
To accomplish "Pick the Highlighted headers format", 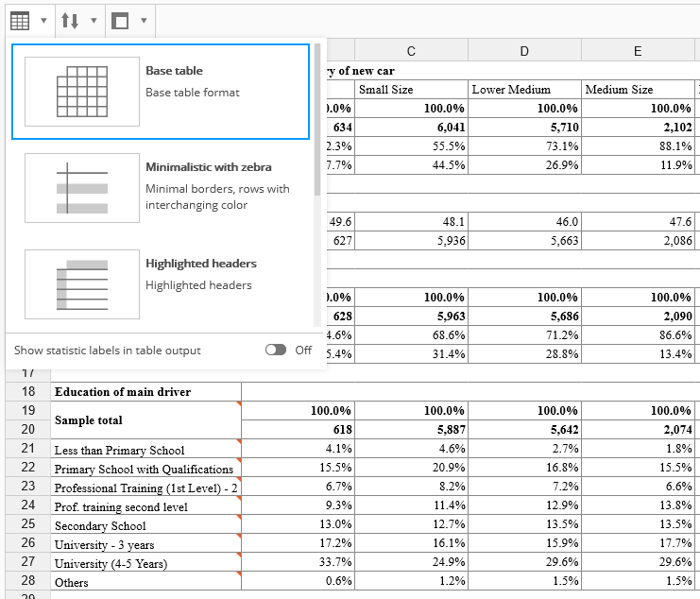I will pyautogui.click(x=161, y=284).
